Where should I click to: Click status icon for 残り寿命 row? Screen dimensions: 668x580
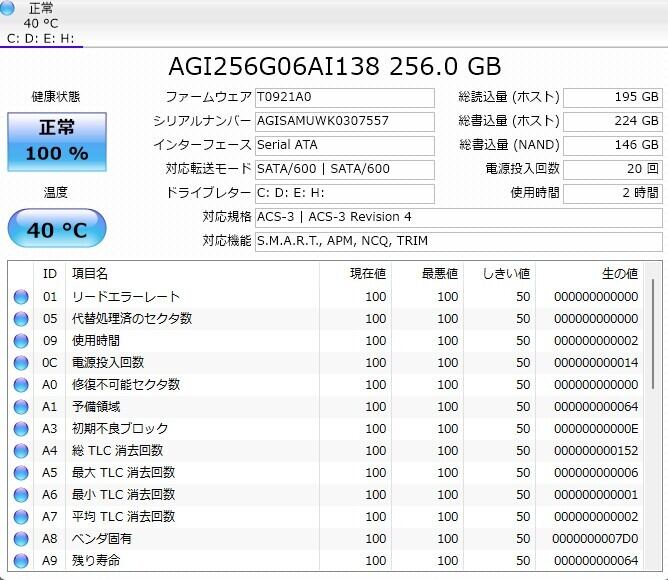(21, 561)
